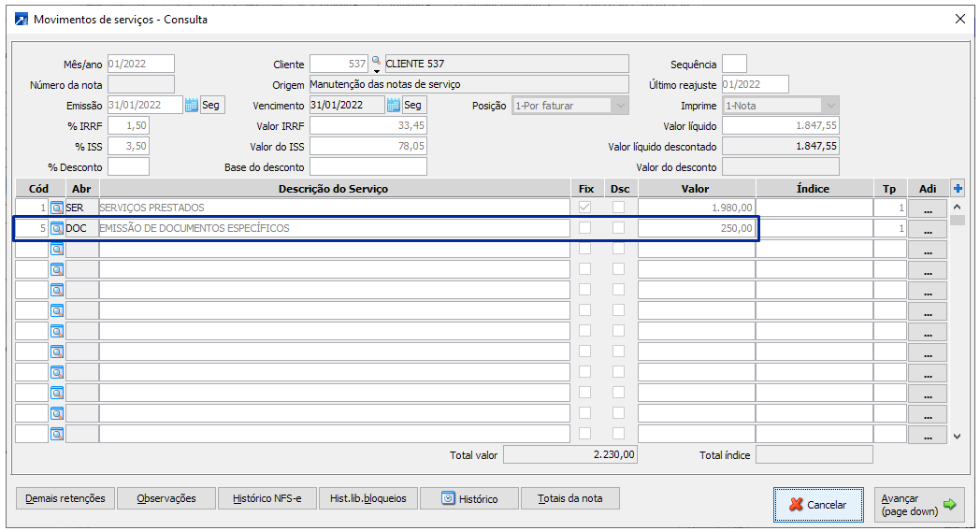Click the Cód cell of SER row
The height and width of the screenshot is (531, 980).
coord(32,208)
